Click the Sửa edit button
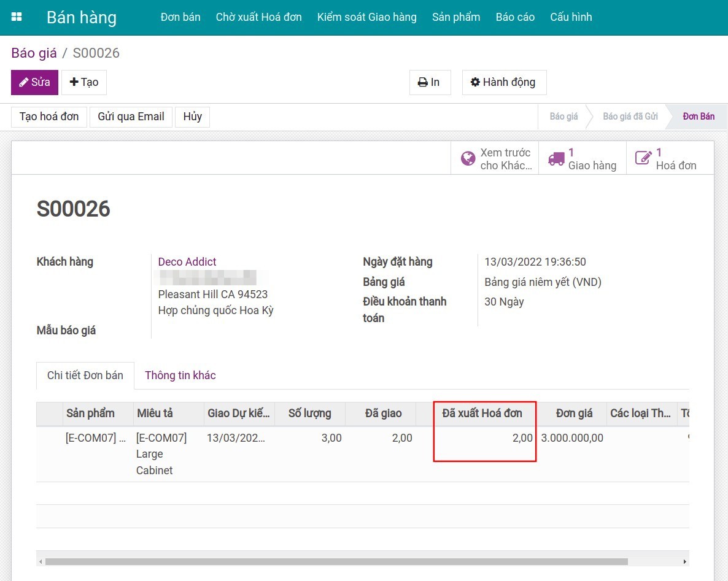728x581 pixels. click(x=35, y=82)
